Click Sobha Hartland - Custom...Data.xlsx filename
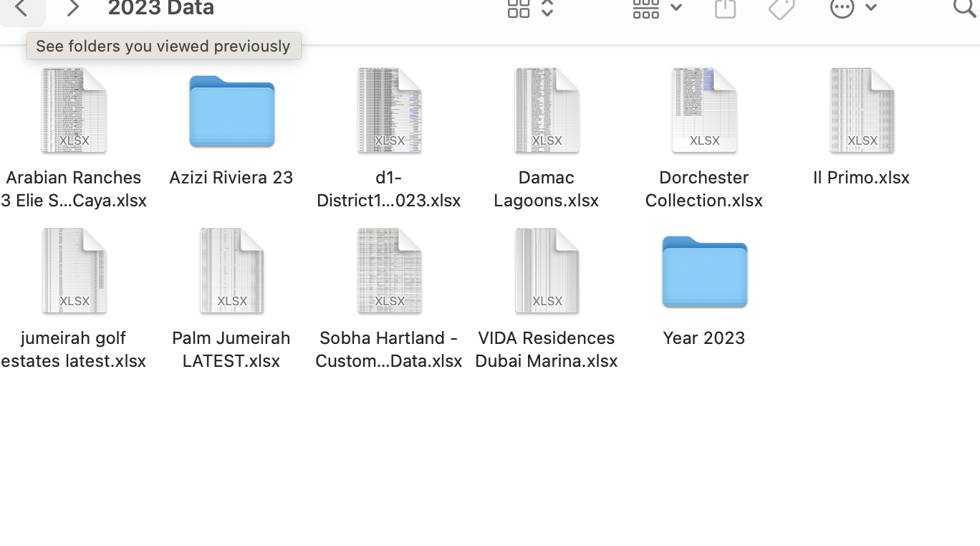The image size is (980, 546). pos(389,349)
